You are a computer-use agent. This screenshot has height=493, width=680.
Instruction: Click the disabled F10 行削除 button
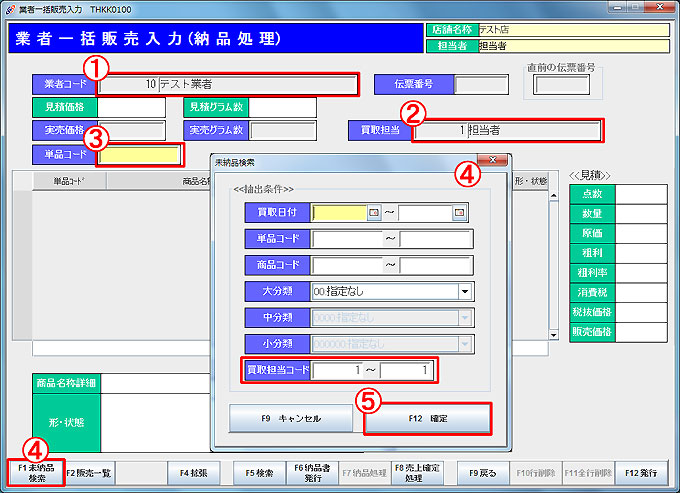[x=536, y=473]
